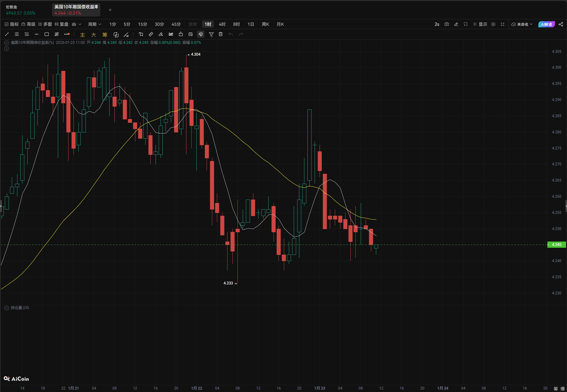Enter fullscreen with the expand icon
Image resolution: width=567 pixels, height=392 pixels.
coord(503,24)
